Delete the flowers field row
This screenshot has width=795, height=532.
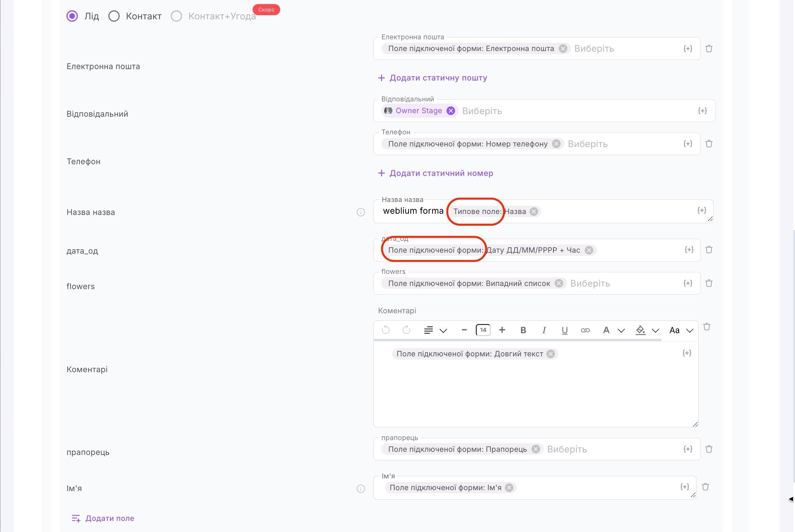point(709,283)
